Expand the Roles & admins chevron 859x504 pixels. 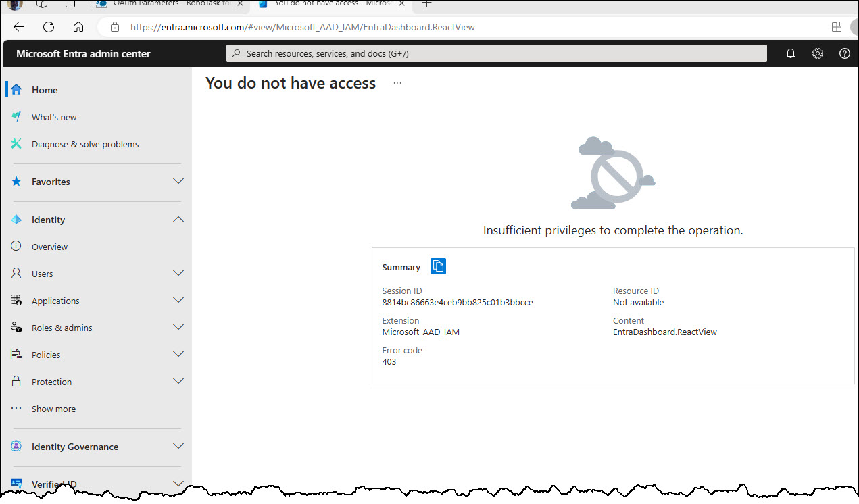[x=178, y=327]
